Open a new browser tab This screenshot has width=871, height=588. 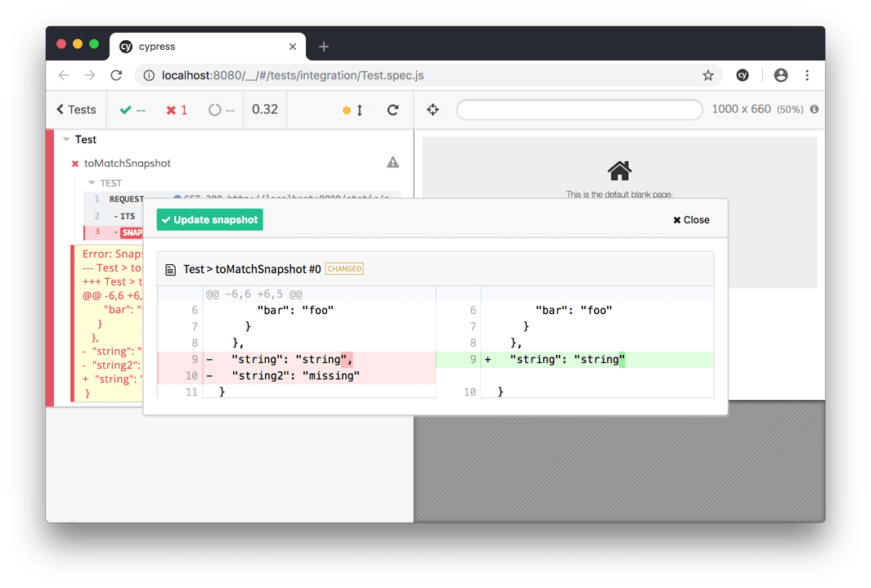pyautogui.click(x=323, y=46)
